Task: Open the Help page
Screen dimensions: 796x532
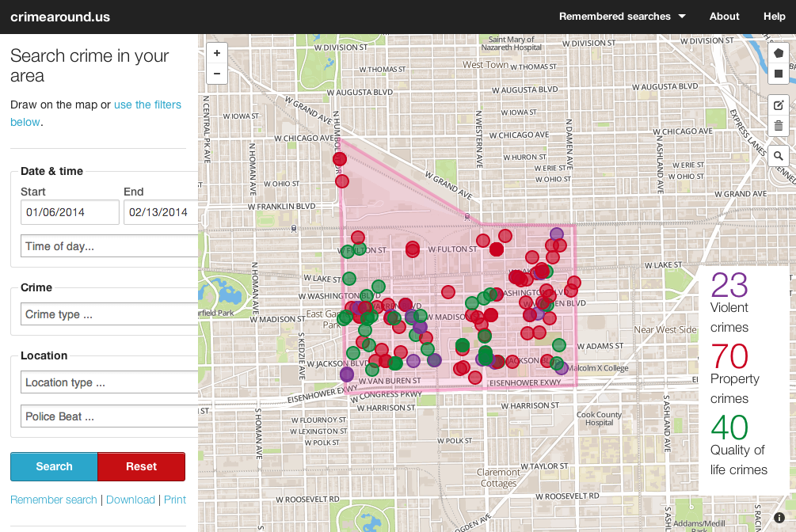Action: point(774,17)
